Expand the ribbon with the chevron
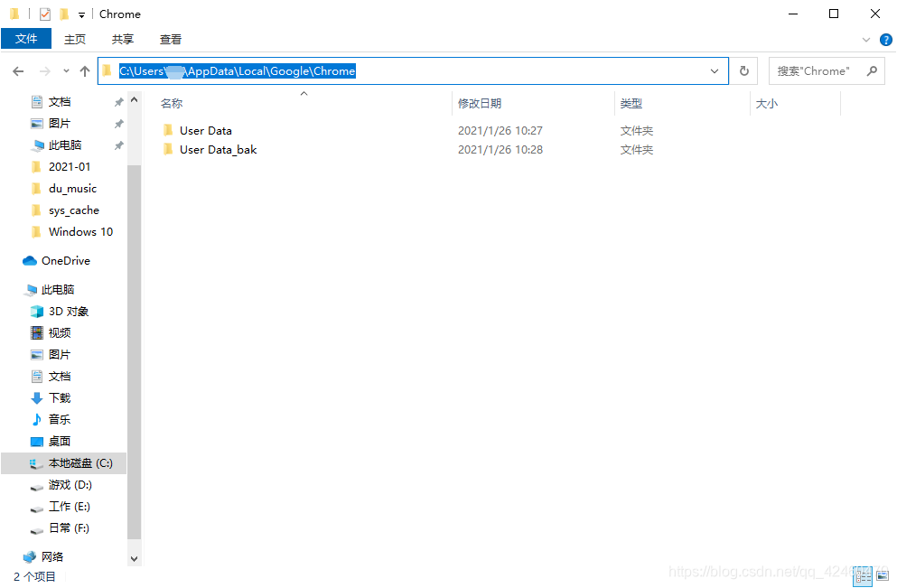This screenshot has width=897, height=588. (x=866, y=40)
